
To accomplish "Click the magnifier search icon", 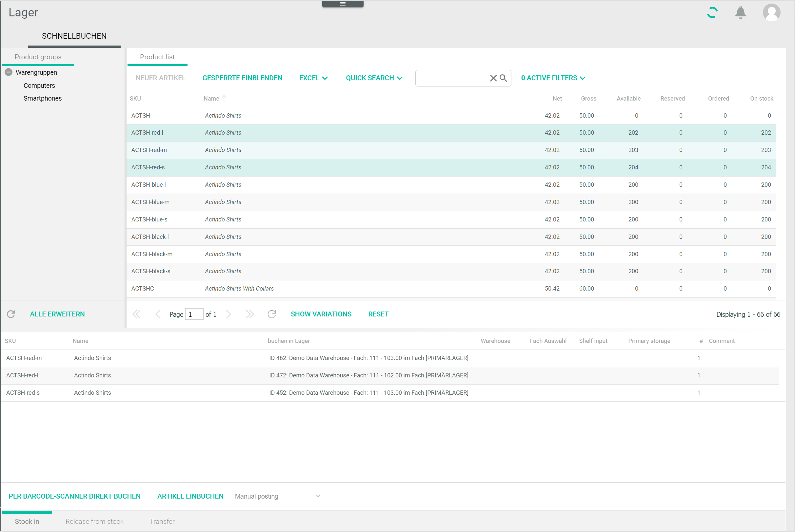I will tap(504, 78).
